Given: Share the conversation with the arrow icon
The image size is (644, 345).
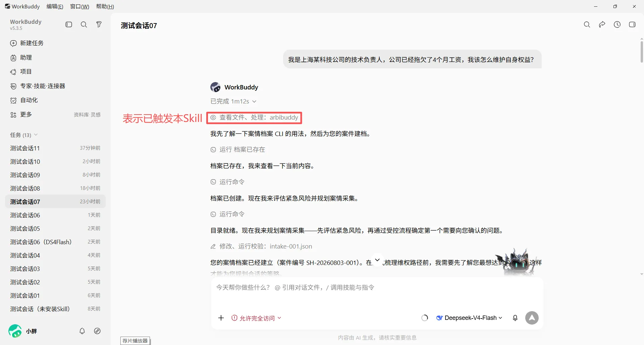Looking at the screenshot, I should click(x=602, y=24).
